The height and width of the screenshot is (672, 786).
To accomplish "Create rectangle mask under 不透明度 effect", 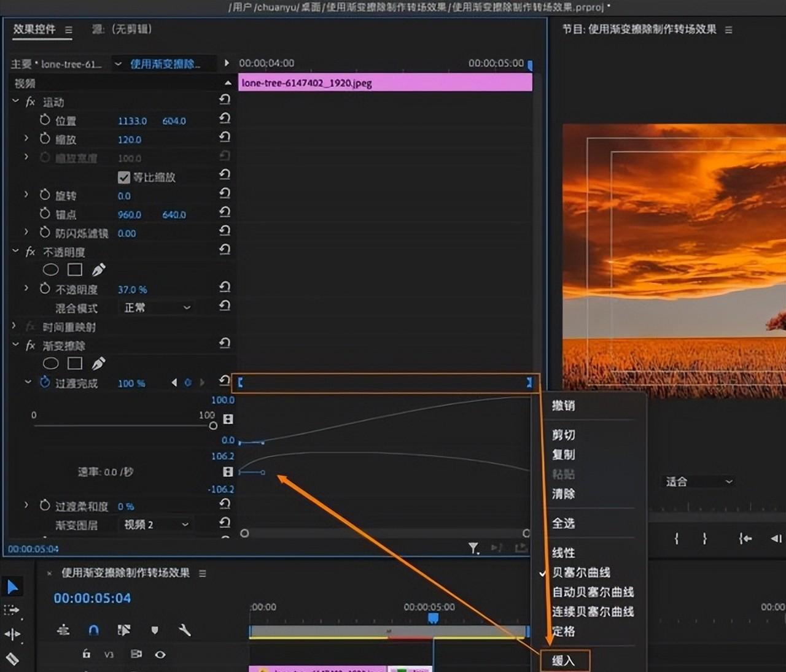I will click(x=75, y=269).
